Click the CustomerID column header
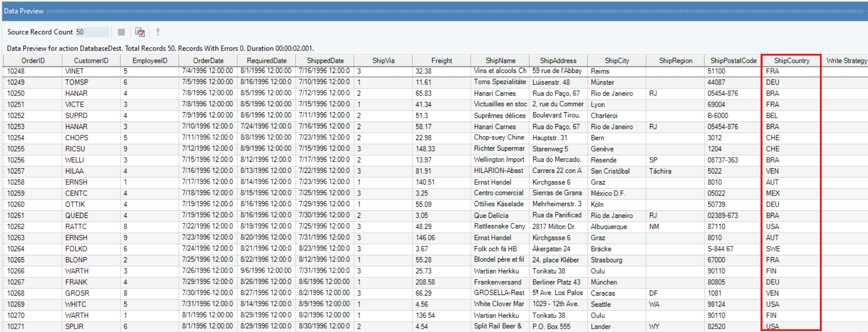 point(91,61)
